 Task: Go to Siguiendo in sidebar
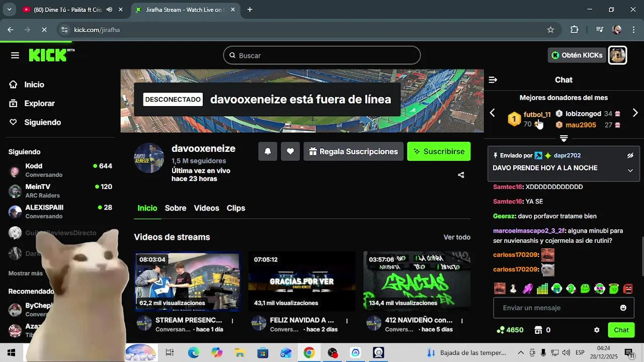pos(42,122)
